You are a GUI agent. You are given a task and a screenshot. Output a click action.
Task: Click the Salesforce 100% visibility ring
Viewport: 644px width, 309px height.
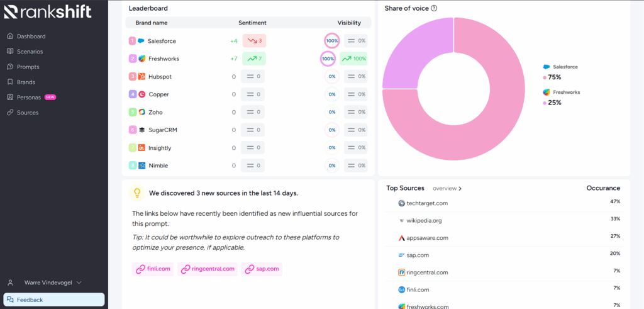tap(332, 41)
